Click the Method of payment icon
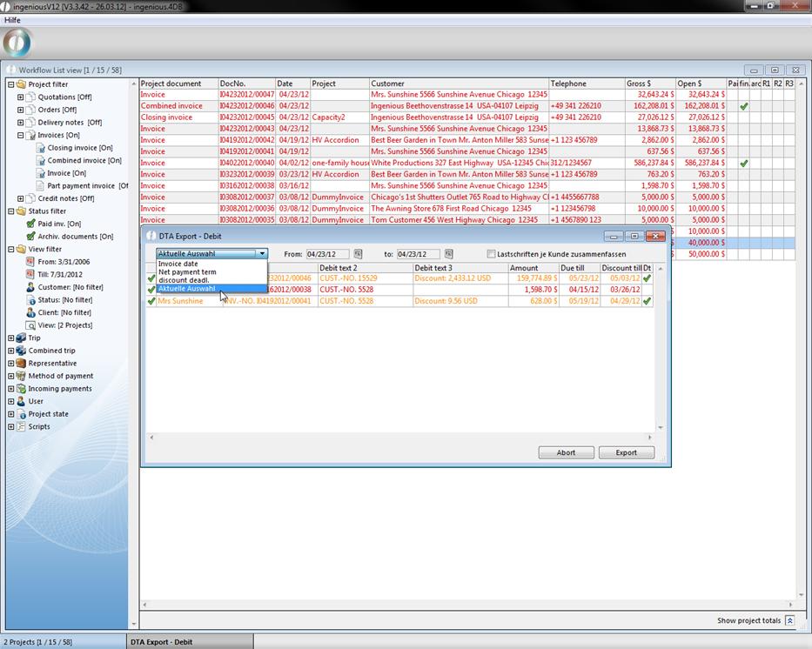Screen dimensions: 812x649 tap(21, 376)
